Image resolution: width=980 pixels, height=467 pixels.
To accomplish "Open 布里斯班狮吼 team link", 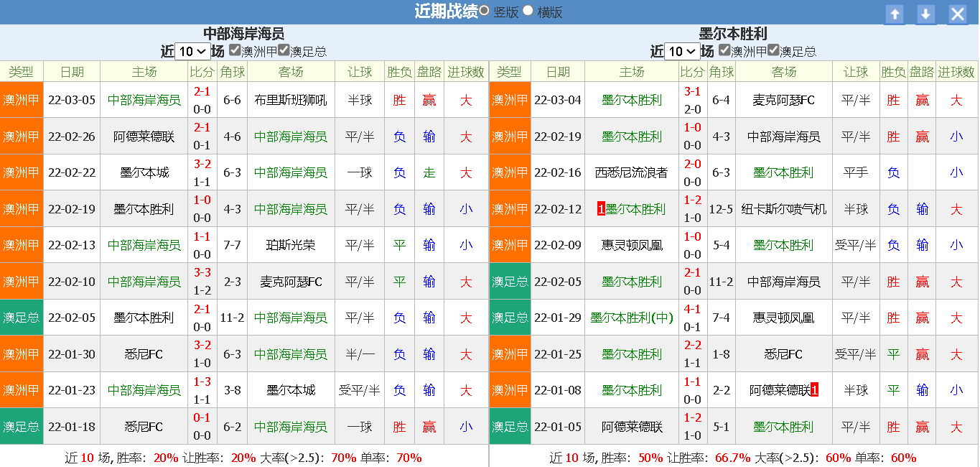I will [x=291, y=100].
